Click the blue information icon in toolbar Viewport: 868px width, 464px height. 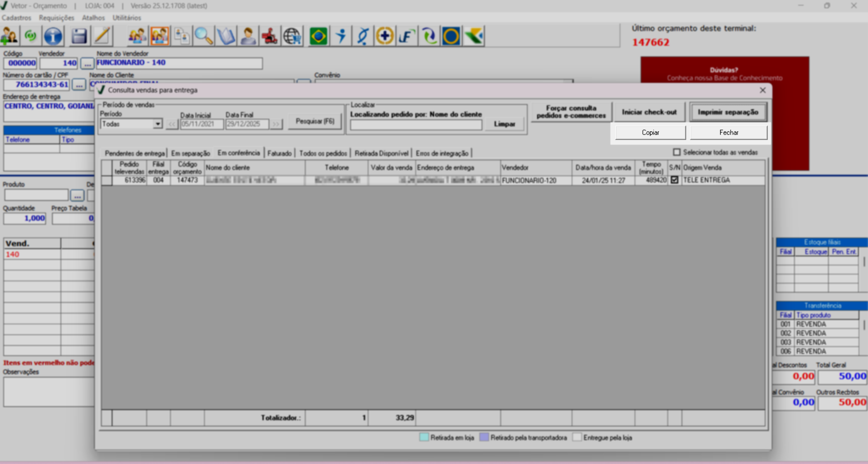pyautogui.click(x=53, y=36)
